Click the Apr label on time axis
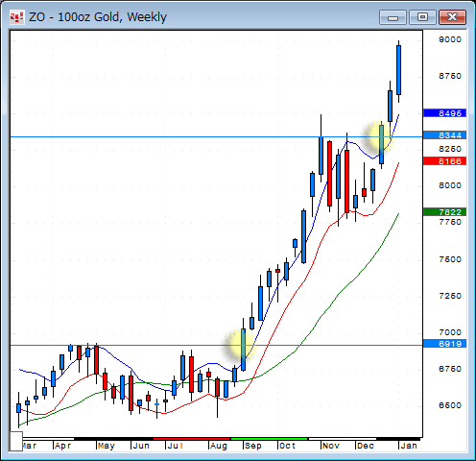Screen dimensions: 476x461 point(62,446)
